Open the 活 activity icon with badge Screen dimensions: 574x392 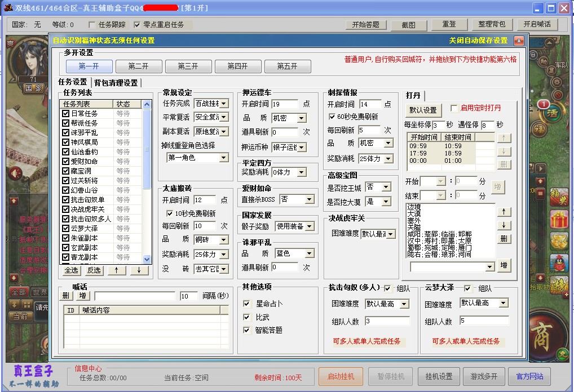[553, 112]
